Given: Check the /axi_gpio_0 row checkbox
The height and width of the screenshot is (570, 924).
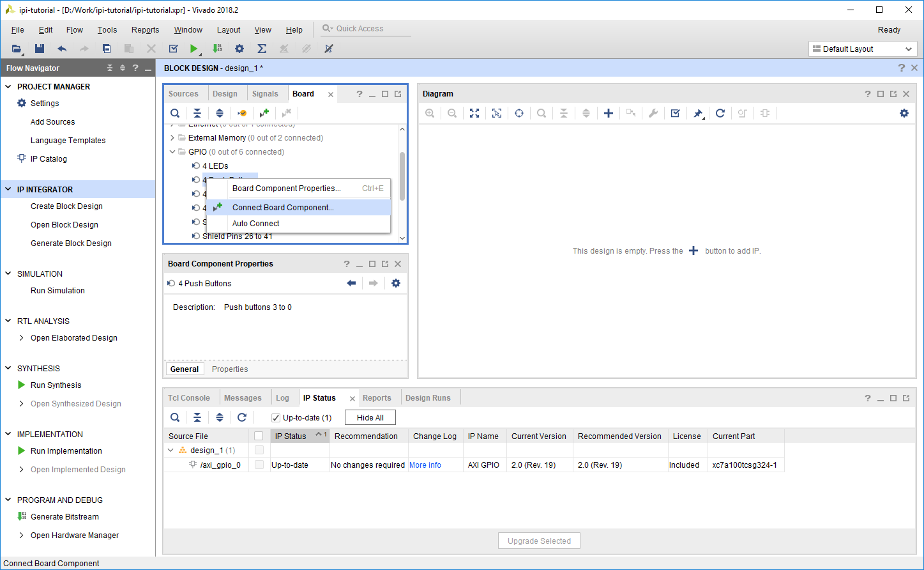Looking at the screenshot, I should [x=259, y=465].
